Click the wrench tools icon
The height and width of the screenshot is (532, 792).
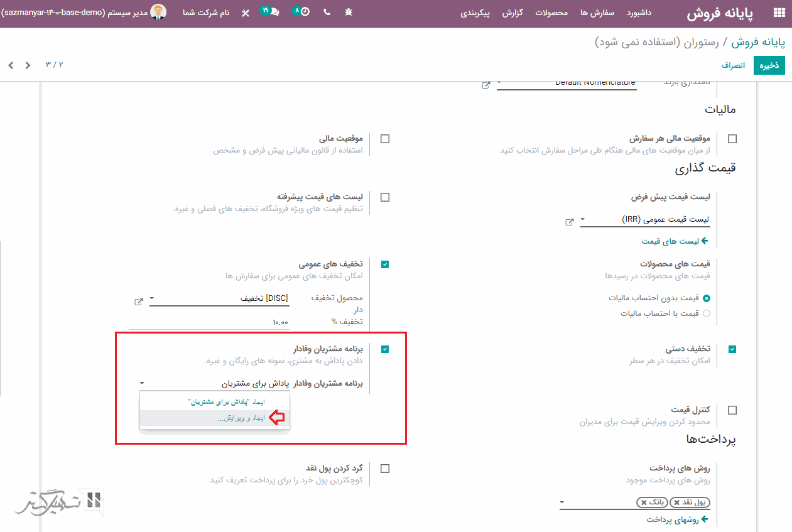(x=246, y=13)
